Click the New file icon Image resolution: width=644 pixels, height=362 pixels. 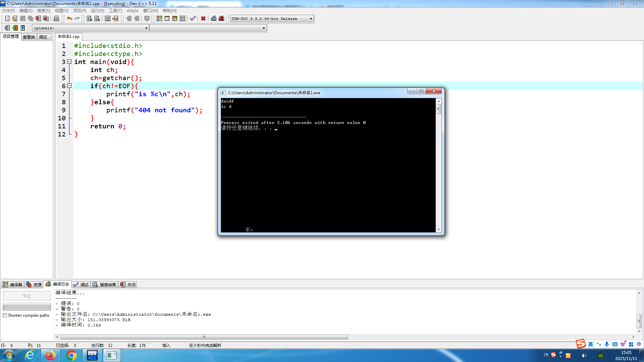click(7, 18)
